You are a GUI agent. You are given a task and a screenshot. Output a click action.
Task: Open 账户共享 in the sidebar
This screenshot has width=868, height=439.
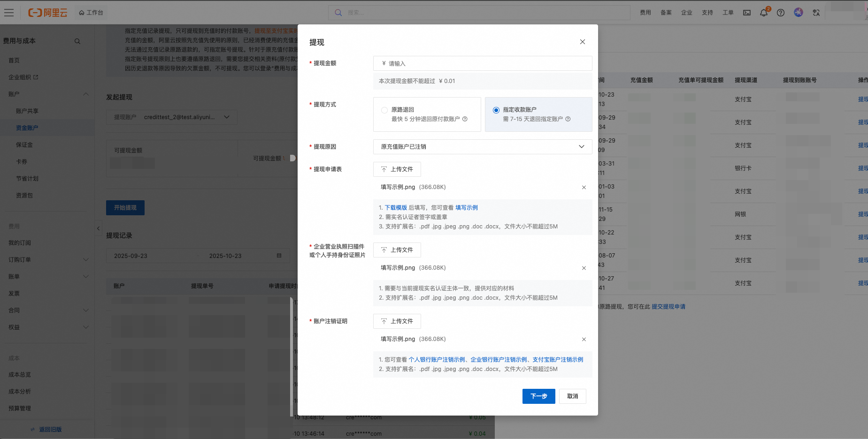(x=27, y=111)
